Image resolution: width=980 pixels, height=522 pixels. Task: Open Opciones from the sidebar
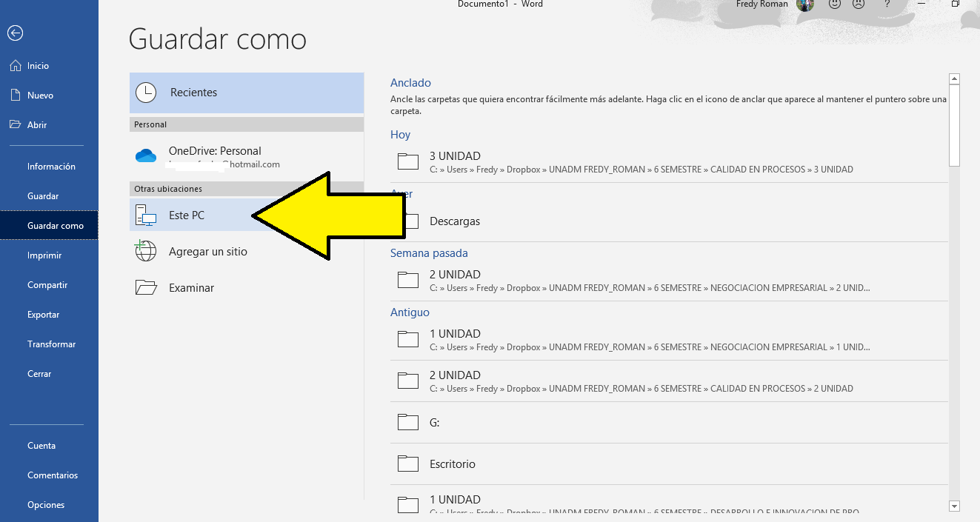(46, 504)
